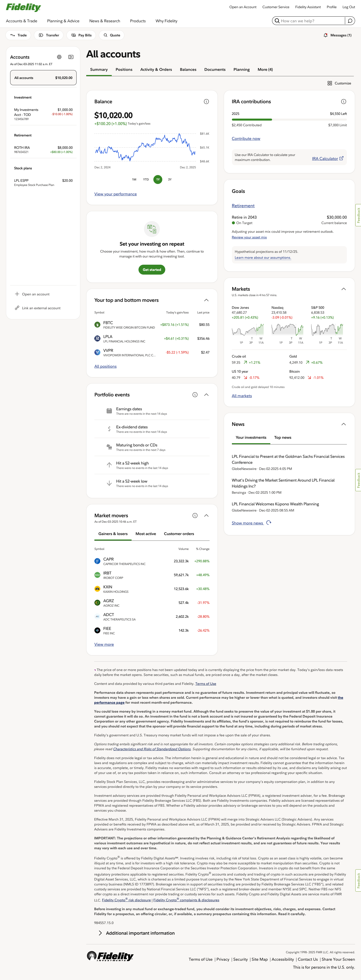Click the Fidelity logo in header
Viewport: 361px width, 980px height.
[x=23, y=7]
